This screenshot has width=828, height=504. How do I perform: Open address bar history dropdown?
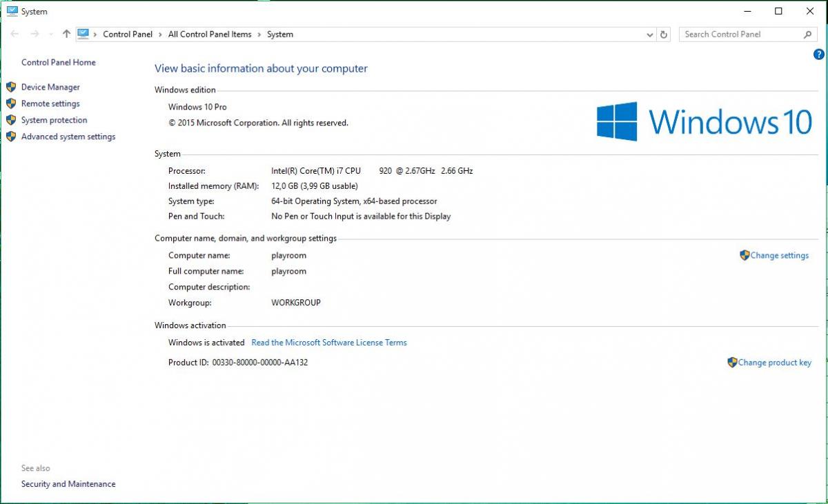tap(650, 34)
